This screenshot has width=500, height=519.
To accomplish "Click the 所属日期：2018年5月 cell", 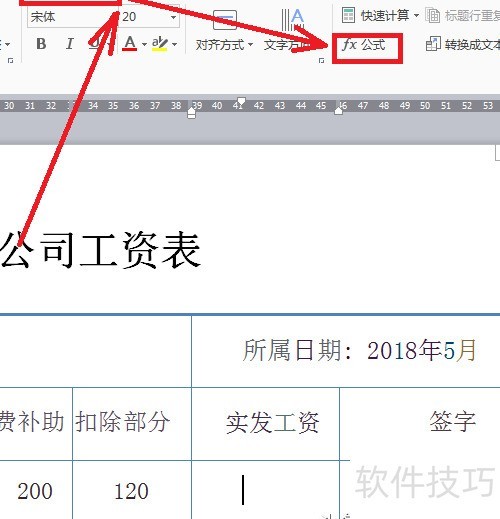I will point(346,351).
